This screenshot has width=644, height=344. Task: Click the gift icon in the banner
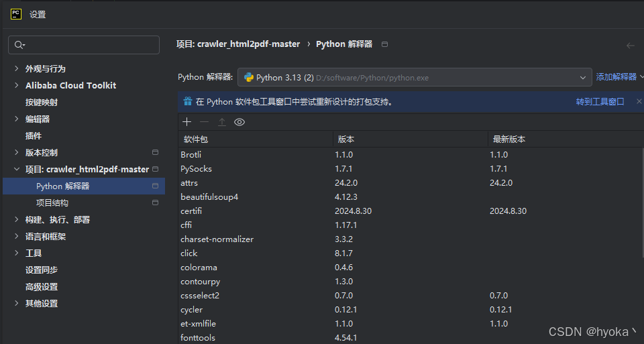188,101
